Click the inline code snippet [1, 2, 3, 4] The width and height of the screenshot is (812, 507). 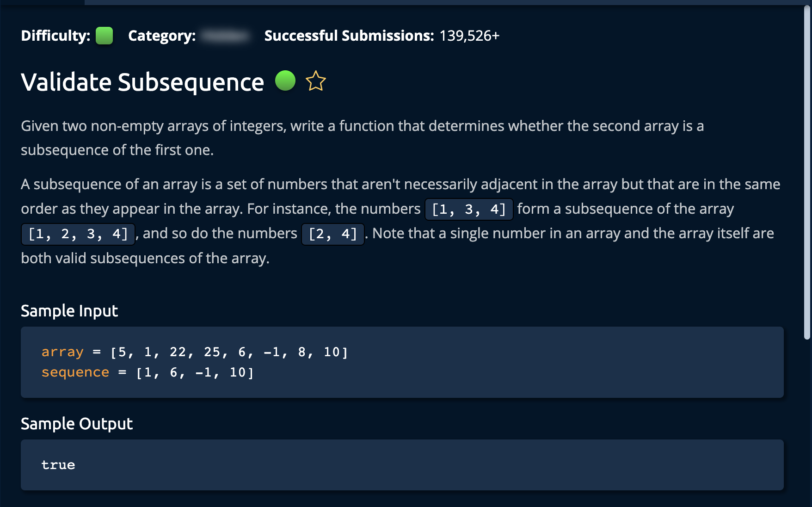point(78,234)
